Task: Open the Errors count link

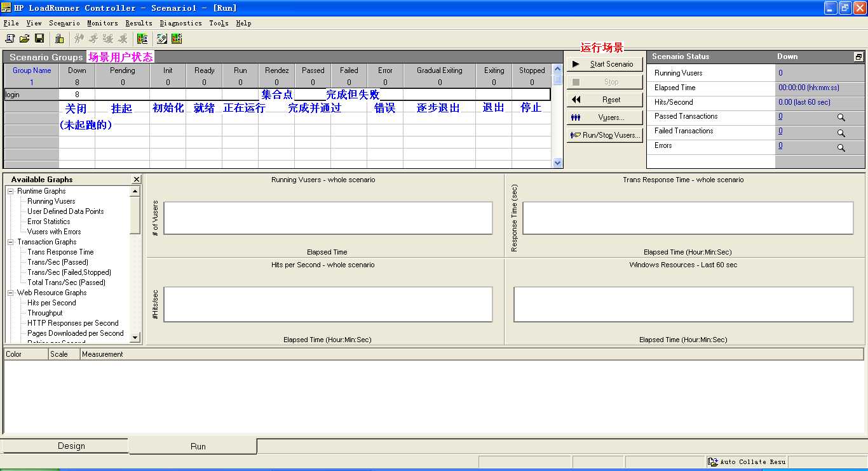Action: tap(780, 146)
